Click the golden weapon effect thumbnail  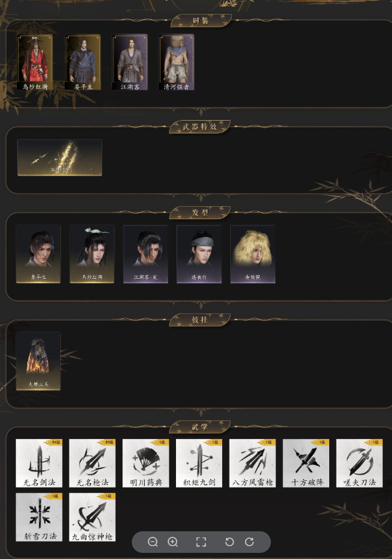pyautogui.click(x=60, y=158)
